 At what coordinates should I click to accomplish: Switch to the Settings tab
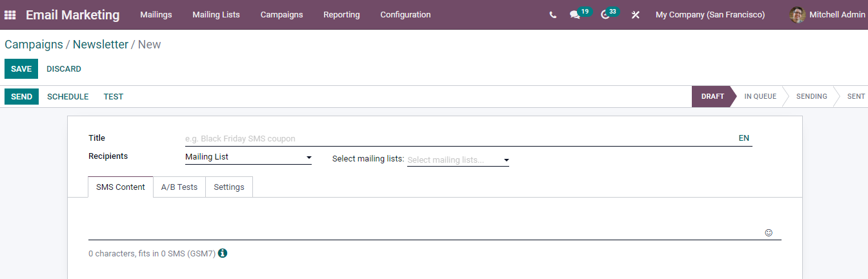(229, 187)
